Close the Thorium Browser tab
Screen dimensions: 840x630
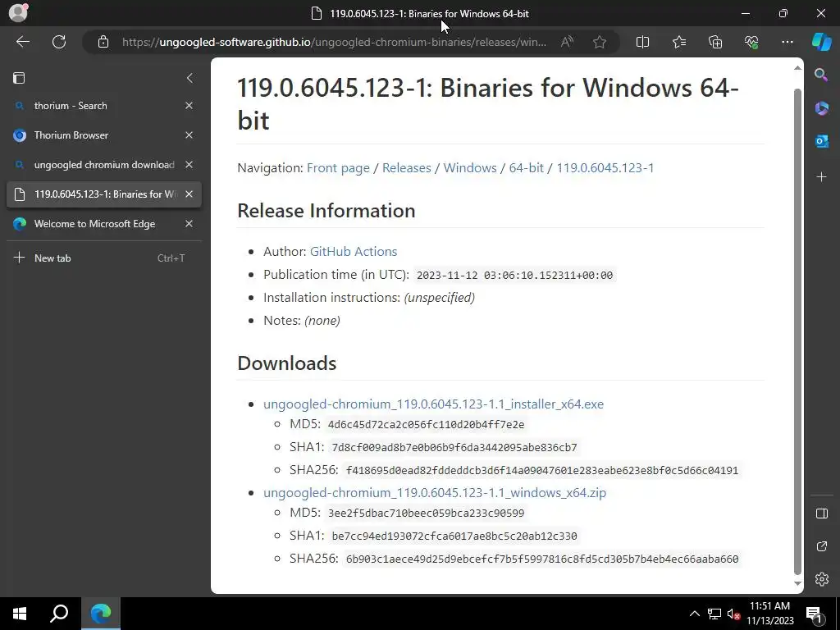click(x=189, y=135)
